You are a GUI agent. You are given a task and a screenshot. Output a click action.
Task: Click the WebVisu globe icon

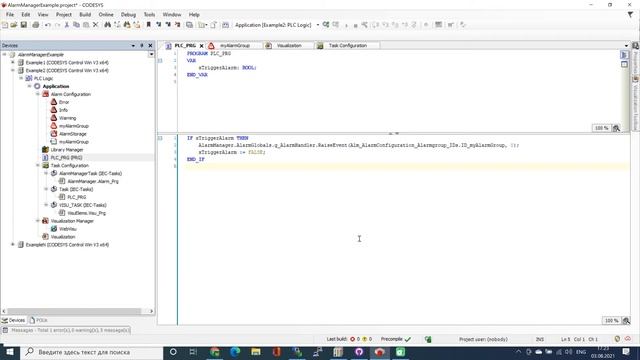[53, 229]
